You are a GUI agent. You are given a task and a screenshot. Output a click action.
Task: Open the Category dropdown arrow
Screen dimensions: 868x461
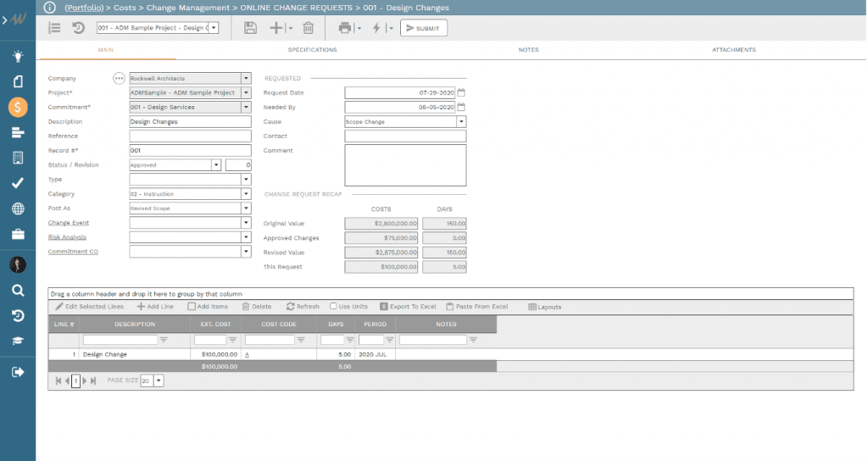[247, 194]
